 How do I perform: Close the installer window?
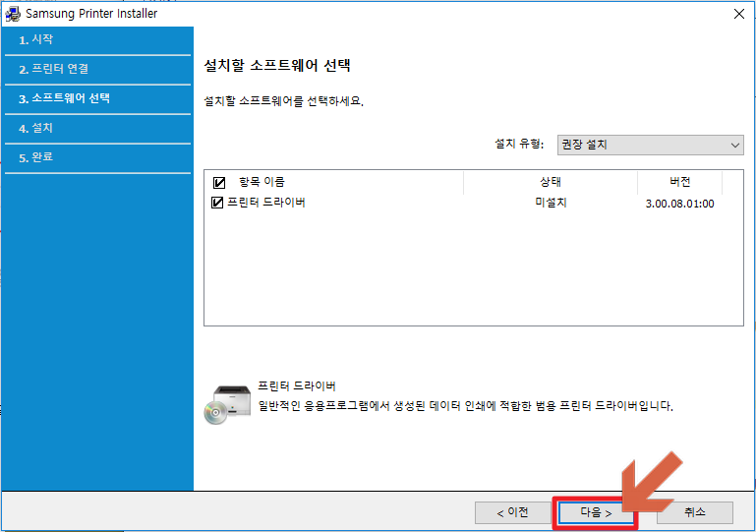tap(739, 14)
